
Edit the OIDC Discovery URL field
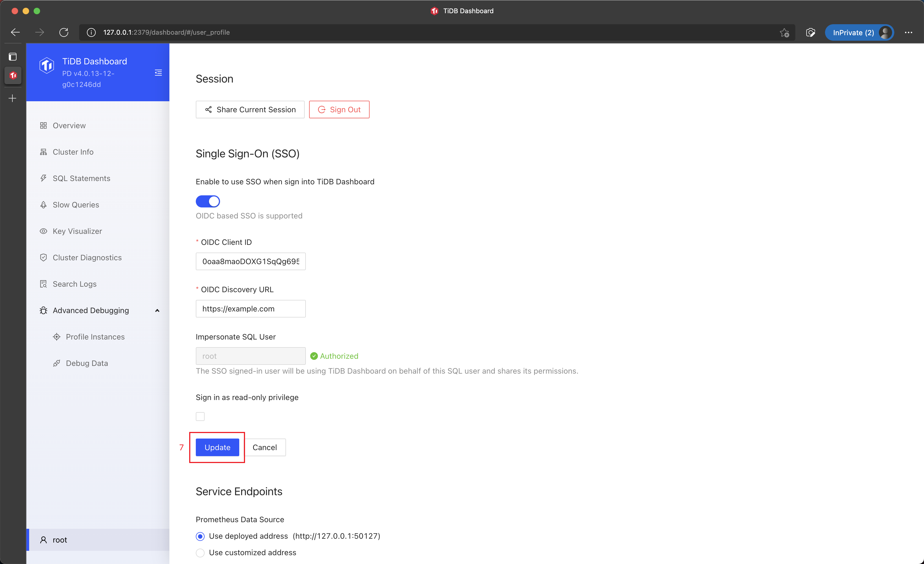[251, 308]
